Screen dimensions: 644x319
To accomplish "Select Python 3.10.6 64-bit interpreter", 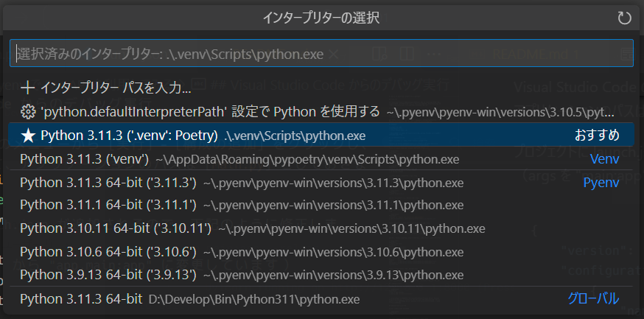I will (321, 250).
